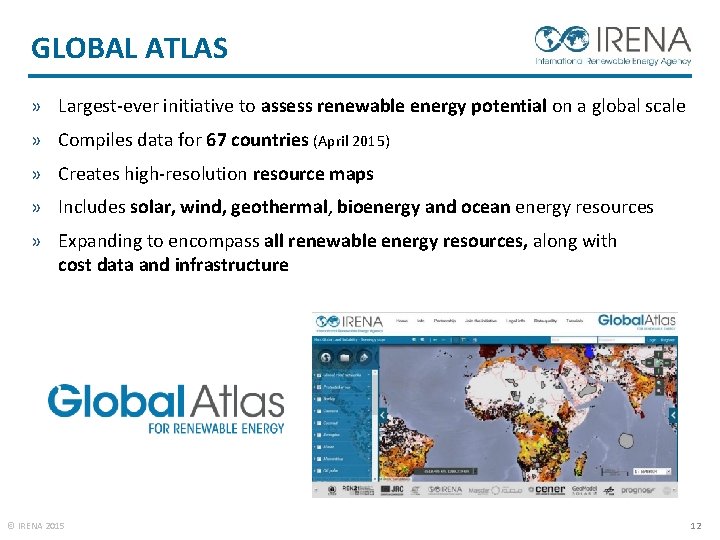Screen dimensions: 720x540
Task: Click the '67 countries' text
Action: click(x=257, y=140)
